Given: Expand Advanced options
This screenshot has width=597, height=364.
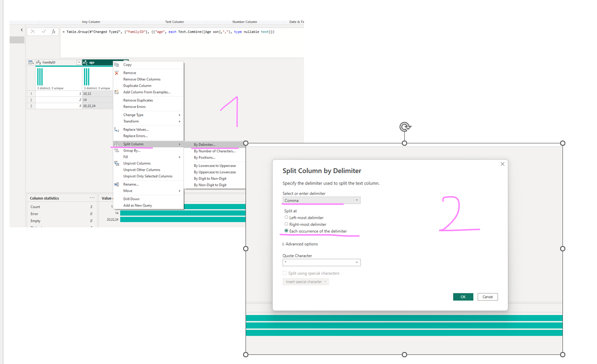Looking at the screenshot, I should (x=300, y=244).
